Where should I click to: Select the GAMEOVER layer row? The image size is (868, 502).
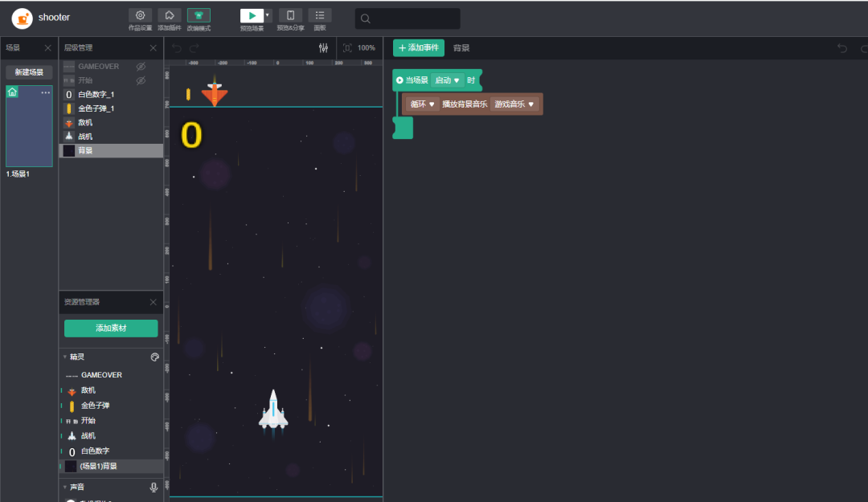111,67
